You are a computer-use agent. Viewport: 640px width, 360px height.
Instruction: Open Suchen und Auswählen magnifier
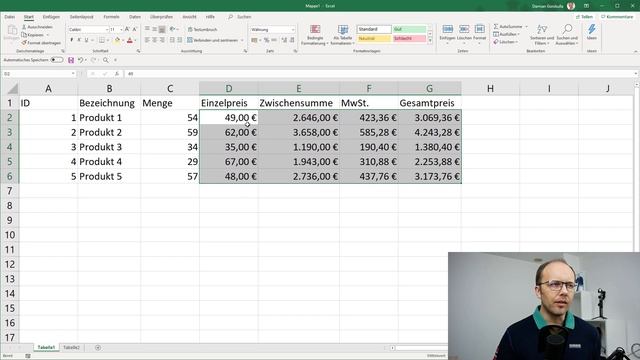567,35
